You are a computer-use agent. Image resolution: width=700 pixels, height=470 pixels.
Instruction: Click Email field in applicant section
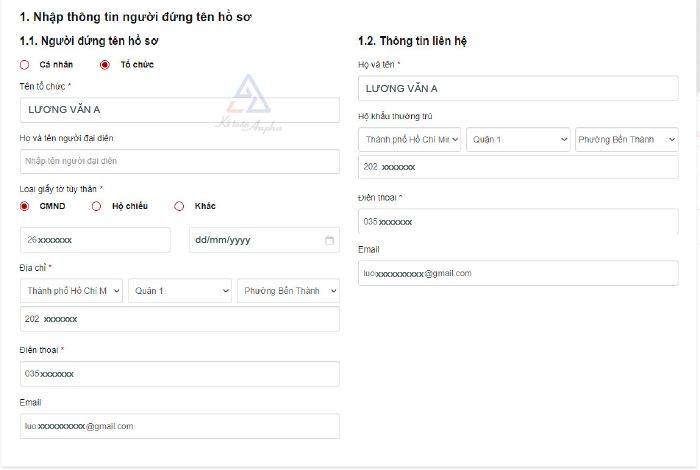179,426
